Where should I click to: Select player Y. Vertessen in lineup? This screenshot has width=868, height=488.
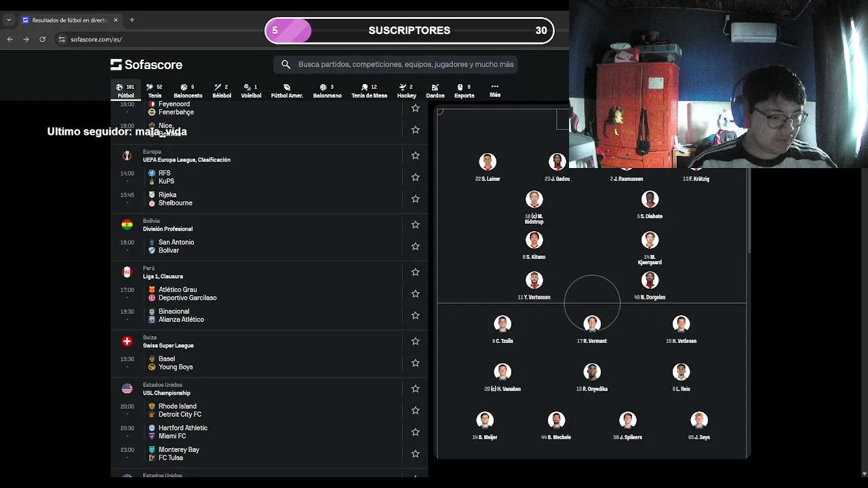pyautogui.click(x=534, y=285)
